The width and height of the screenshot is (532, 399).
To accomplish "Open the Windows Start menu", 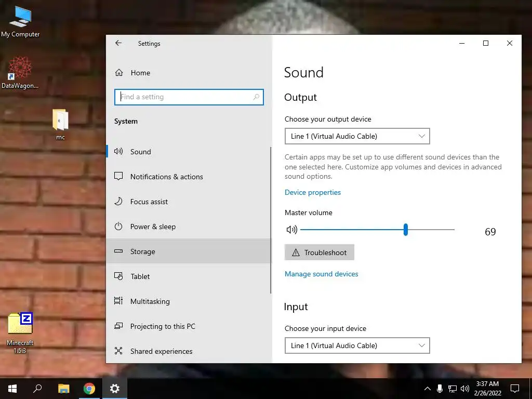I will coord(12,389).
